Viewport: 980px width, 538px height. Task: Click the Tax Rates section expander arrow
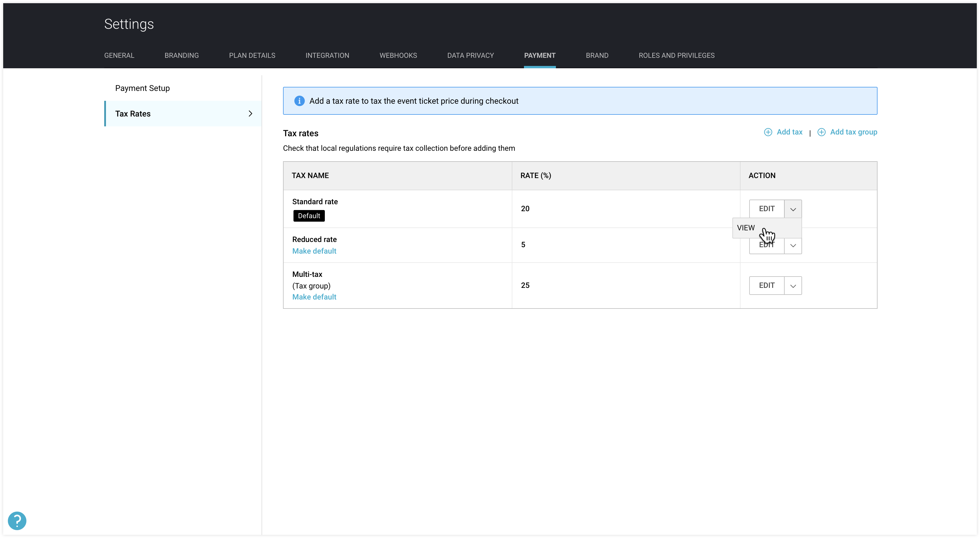tap(250, 113)
